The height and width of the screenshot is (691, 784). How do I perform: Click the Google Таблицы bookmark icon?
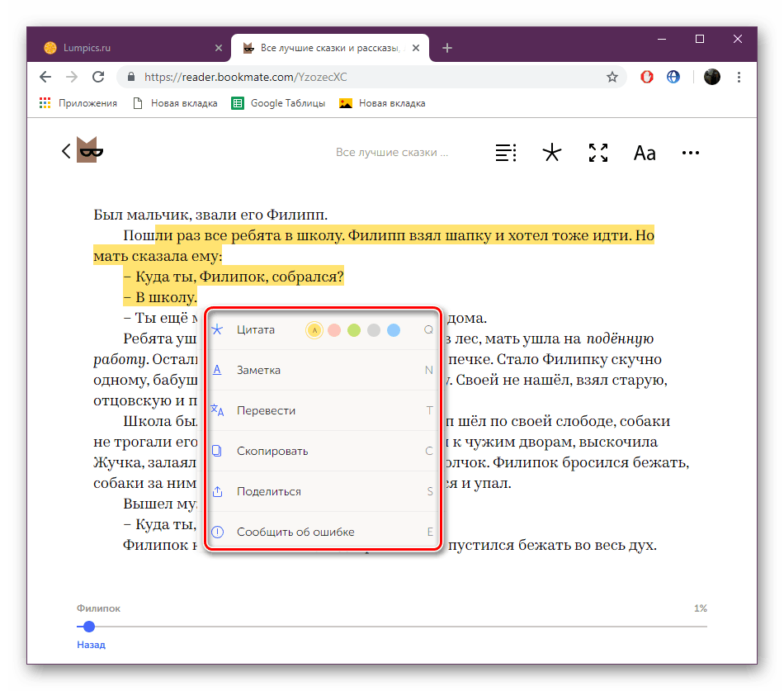click(x=238, y=103)
